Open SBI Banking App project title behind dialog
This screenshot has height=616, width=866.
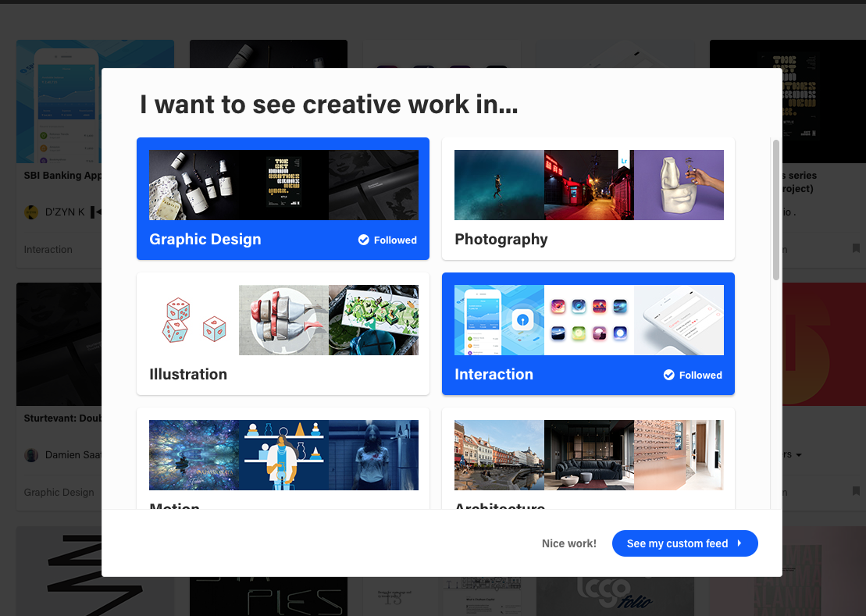click(x=62, y=176)
